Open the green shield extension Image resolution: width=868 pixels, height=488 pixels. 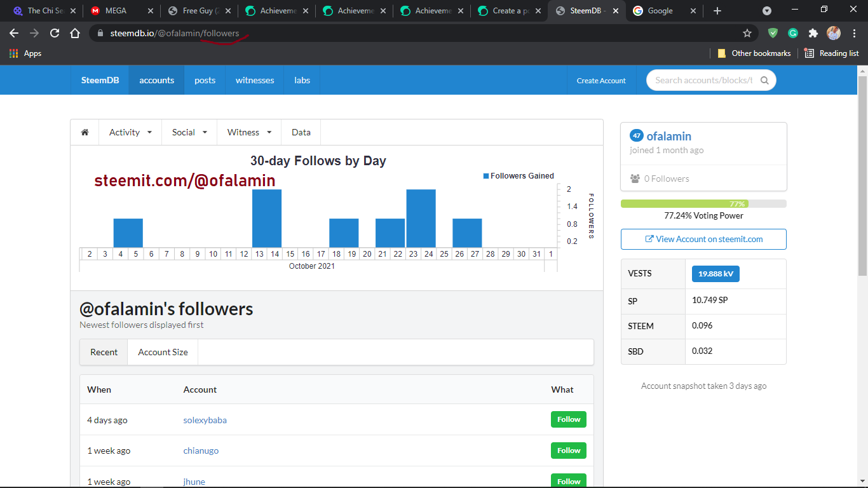coord(773,33)
